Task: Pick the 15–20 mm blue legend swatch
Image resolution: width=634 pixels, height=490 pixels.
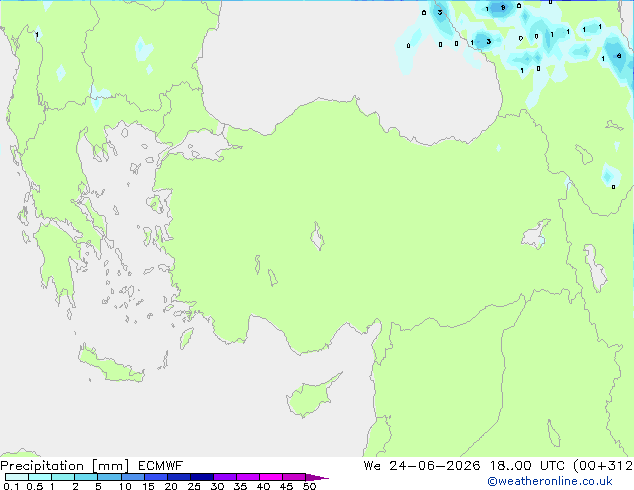Action: 155,477
